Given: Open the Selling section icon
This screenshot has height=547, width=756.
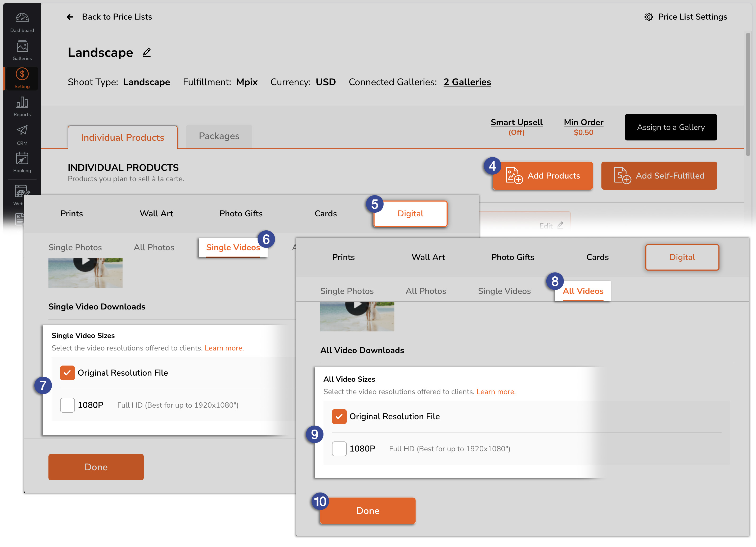Looking at the screenshot, I should tap(22, 74).
